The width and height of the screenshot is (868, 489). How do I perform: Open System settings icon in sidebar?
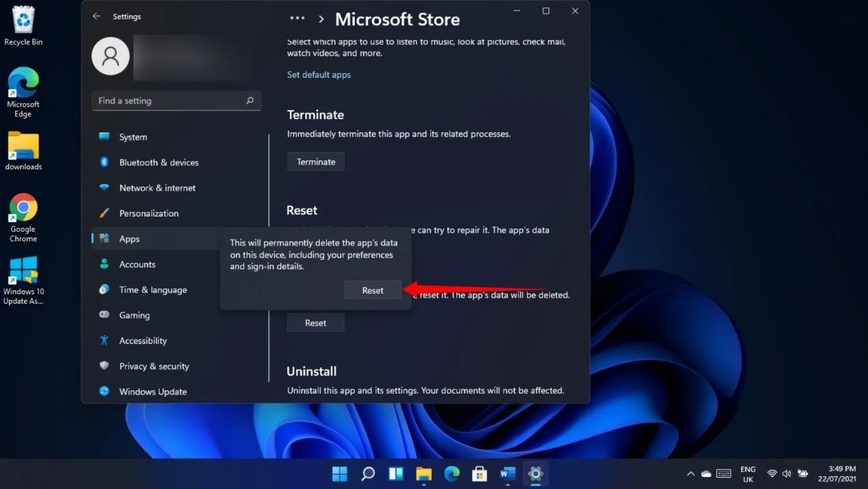105,137
